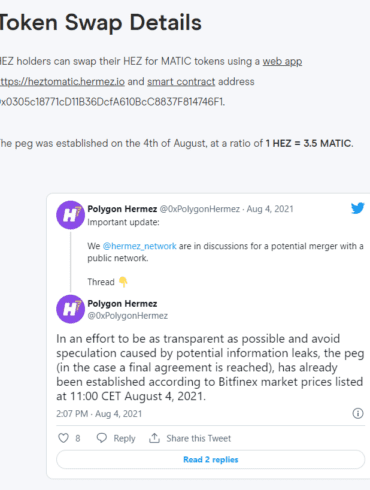The height and width of the screenshot is (490, 370).
Task: Click Read 2 replies button
Action: [211, 460]
